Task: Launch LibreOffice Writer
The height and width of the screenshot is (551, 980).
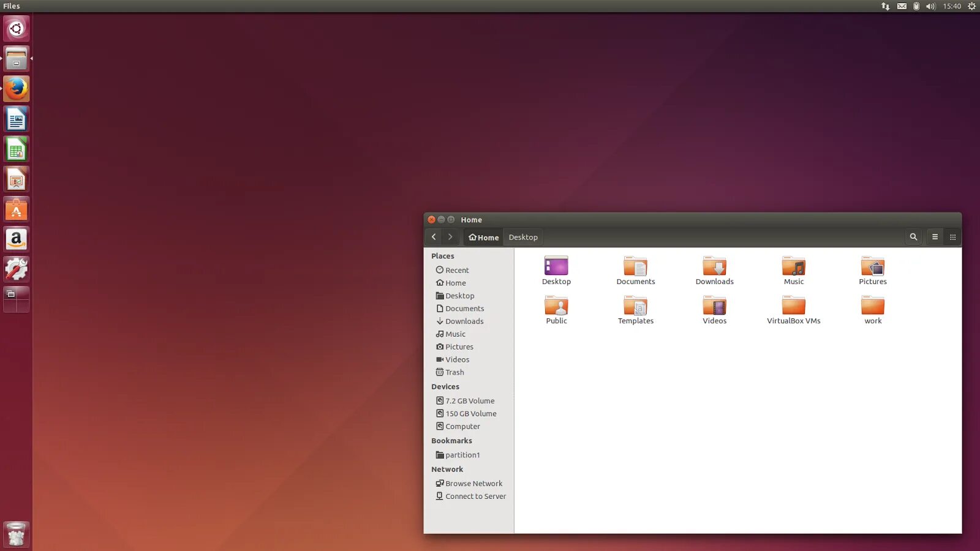Action: [x=17, y=119]
